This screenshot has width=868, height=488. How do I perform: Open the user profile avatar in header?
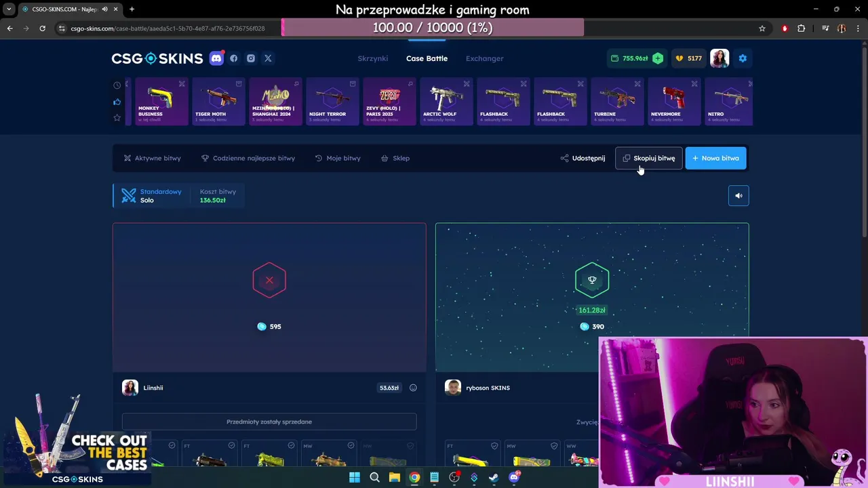pos(719,58)
